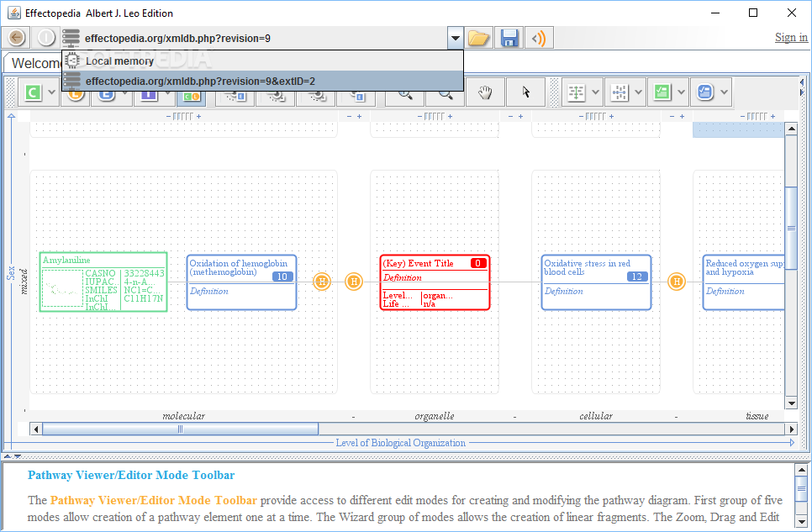Click the diagram horizontal scrollbar right arrow
This screenshot has height=532, width=812.
coord(791,429)
